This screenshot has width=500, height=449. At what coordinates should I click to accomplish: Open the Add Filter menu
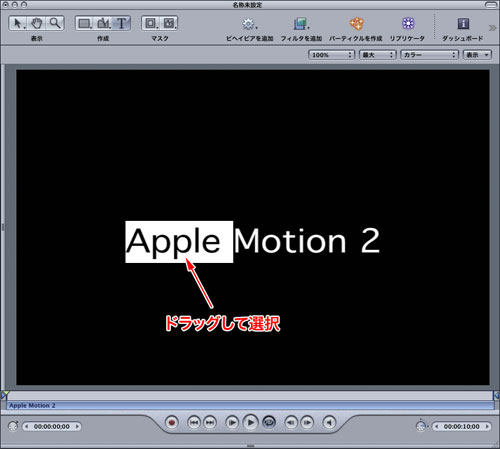point(301,24)
